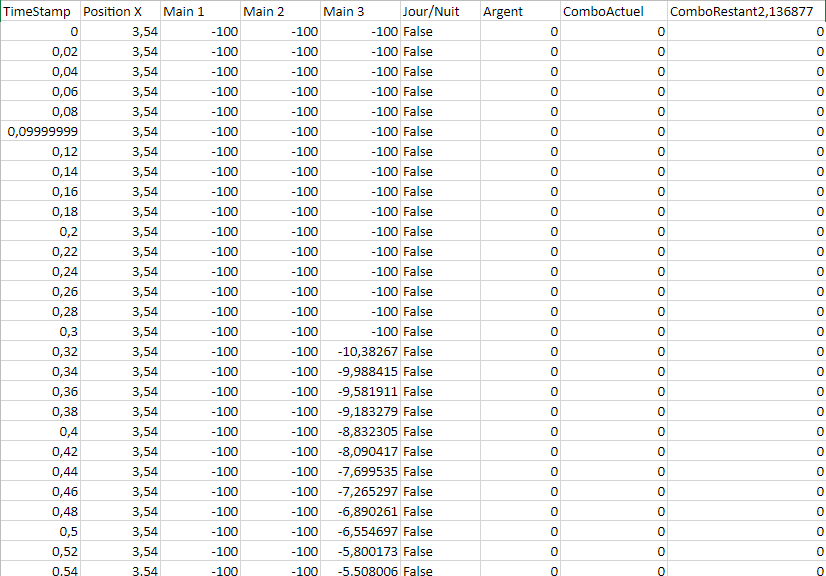Click Main 3 cell in the 0,06 row
Image resolution: width=826 pixels, height=576 pixels.
(x=361, y=92)
